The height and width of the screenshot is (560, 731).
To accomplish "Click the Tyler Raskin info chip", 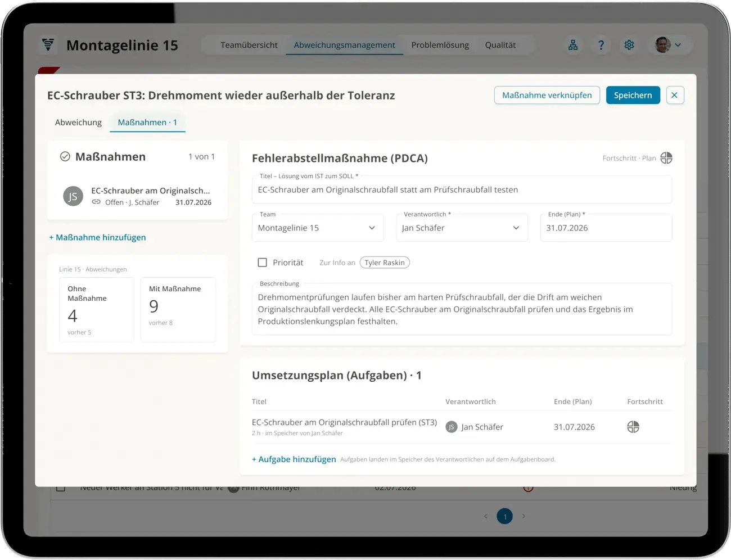I will coord(385,263).
